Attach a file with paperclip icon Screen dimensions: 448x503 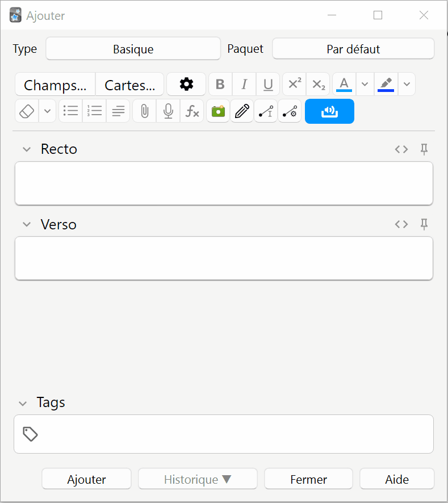tap(144, 111)
